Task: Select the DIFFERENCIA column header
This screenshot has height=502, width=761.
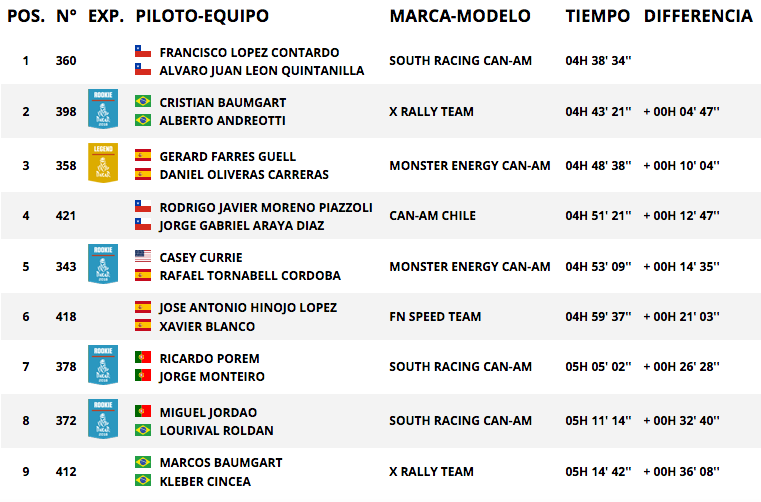Action: coord(698,17)
